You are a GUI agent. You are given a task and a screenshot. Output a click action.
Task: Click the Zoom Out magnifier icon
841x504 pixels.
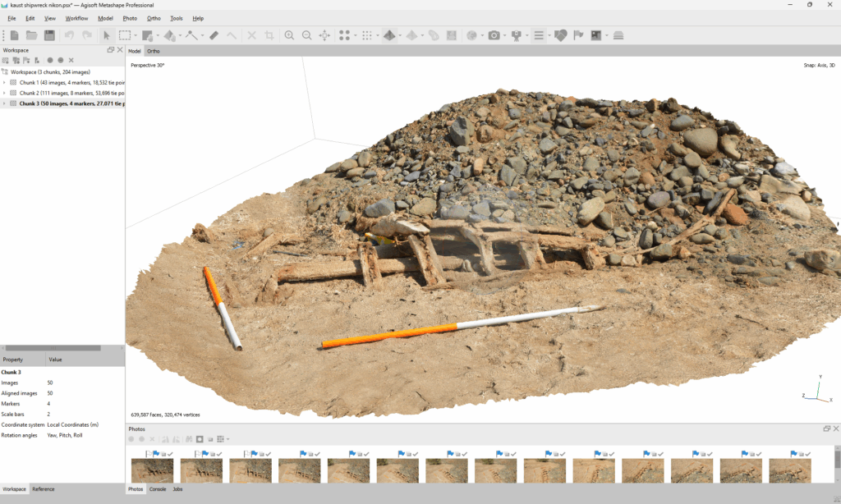(306, 35)
